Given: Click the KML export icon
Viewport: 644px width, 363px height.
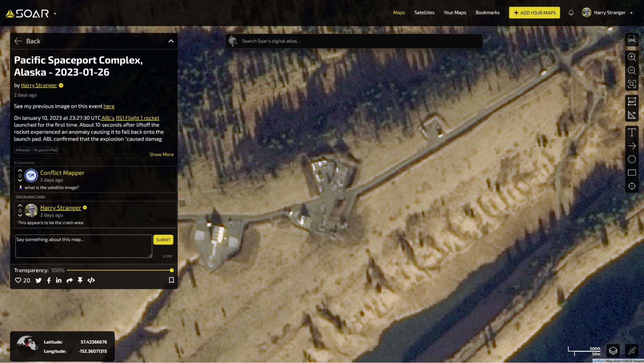Looking at the screenshot, I should point(632,40).
